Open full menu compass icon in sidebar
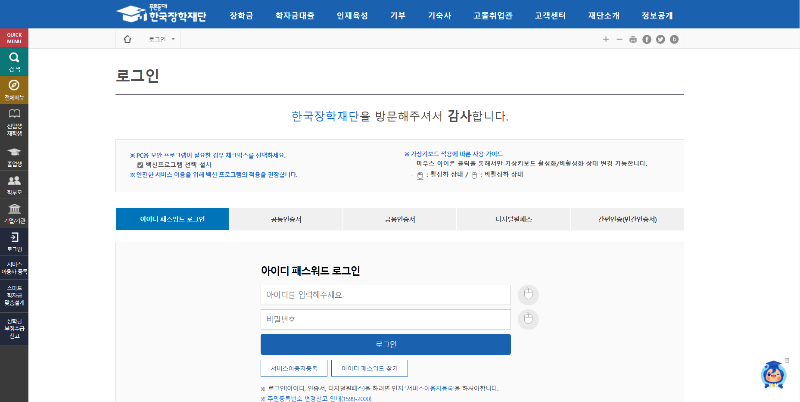The height and width of the screenshot is (402, 800). 14,89
